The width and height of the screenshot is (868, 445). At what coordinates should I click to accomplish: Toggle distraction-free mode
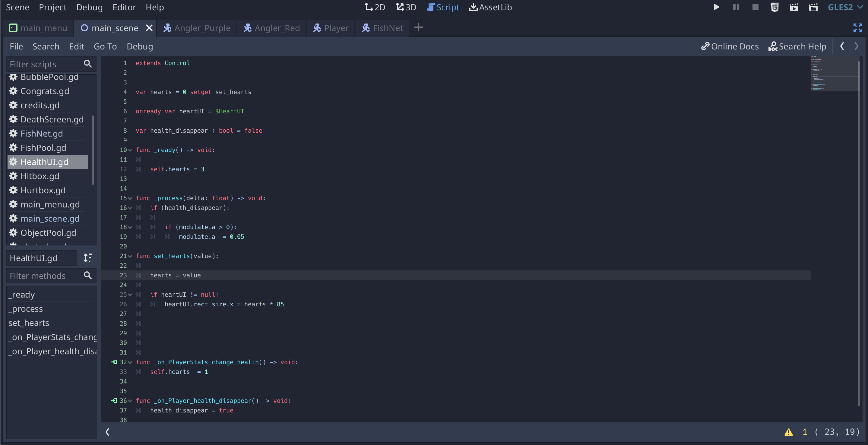(857, 28)
